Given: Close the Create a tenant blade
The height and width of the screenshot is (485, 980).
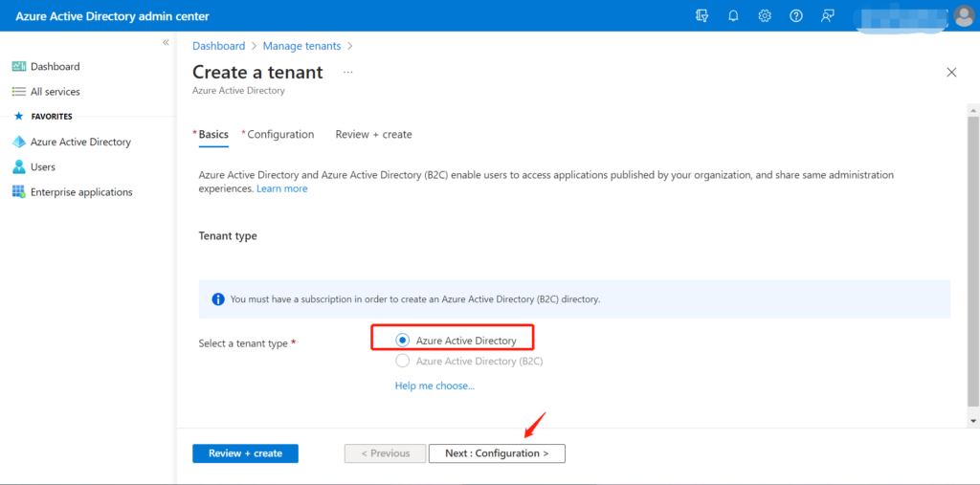Looking at the screenshot, I should point(951,73).
